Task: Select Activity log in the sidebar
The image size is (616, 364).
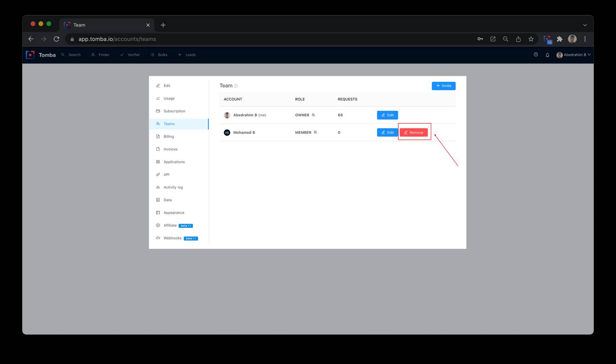Action: tap(179, 187)
